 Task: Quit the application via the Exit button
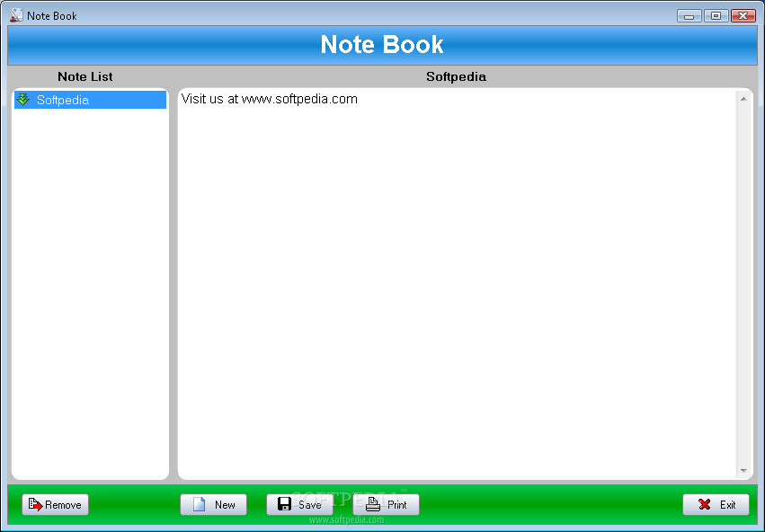(x=716, y=504)
